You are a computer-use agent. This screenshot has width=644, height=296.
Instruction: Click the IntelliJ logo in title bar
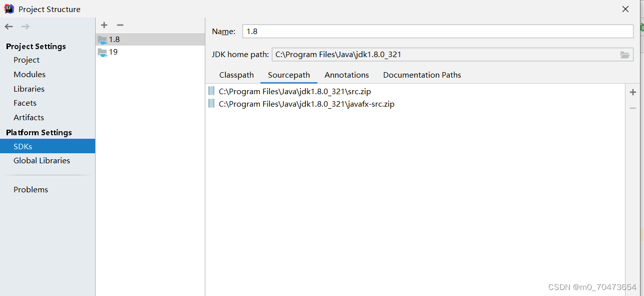[x=9, y=9]
